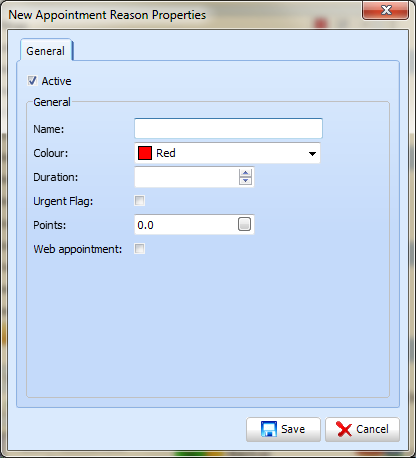Viewport: 416px width, 458px height.
Task: Click inside the Duration input box
Action: tap(187, 177)
